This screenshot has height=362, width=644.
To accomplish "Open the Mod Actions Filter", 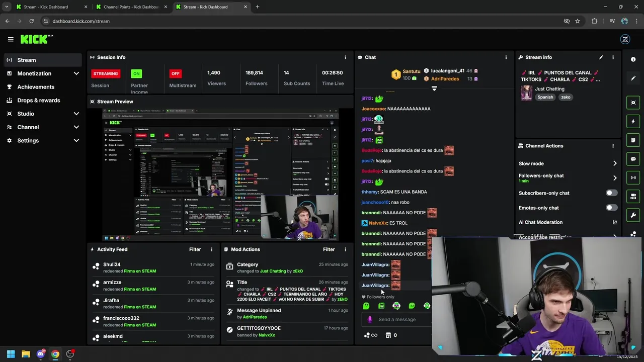I will point(329,249).
